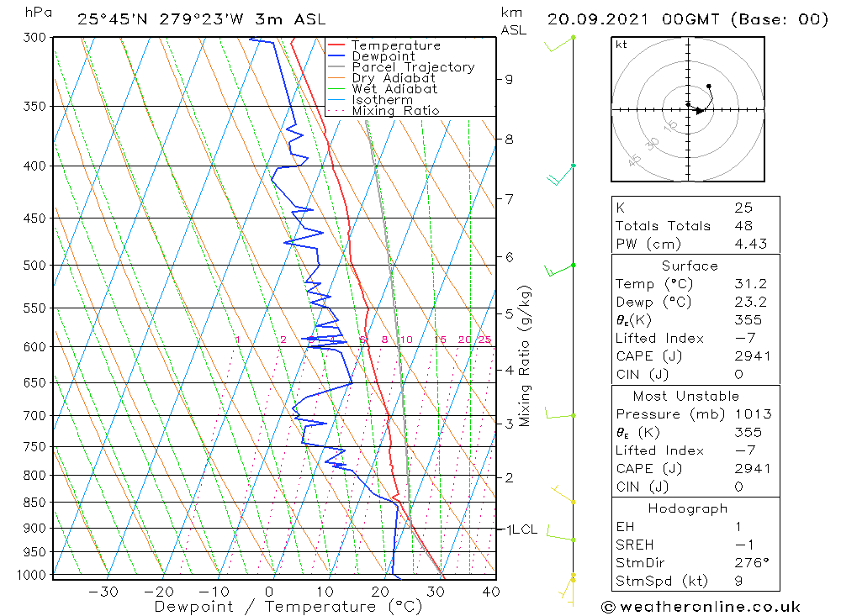Click the 5 km height label
Viewport: 841px width, 616px height.
point(509,313)
